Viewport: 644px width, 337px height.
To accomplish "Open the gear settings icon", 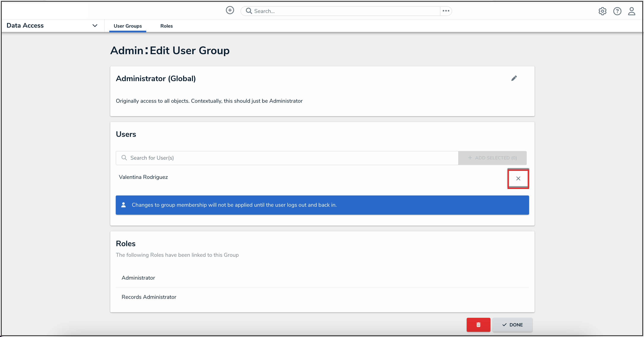I will [602, 11].
